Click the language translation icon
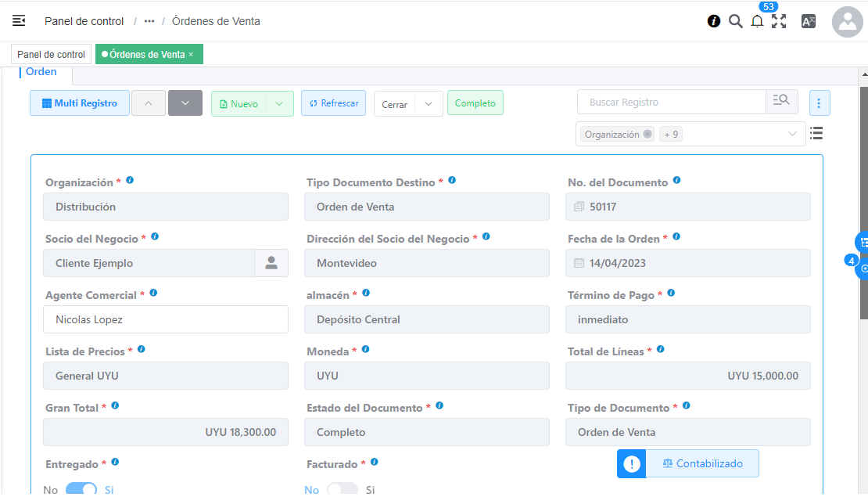The width and height of the screenshot is (868, 497). pos(809,22)
